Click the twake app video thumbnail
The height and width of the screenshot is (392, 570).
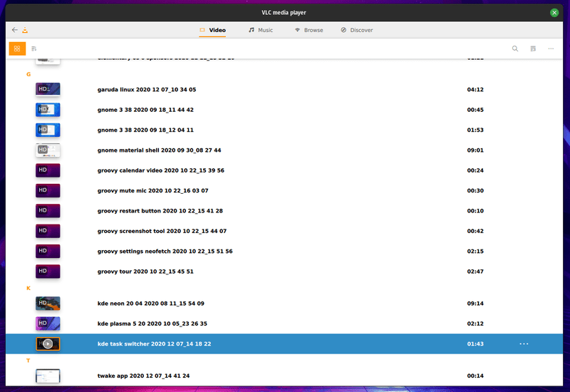pyautogui.click(x=48, y=376)
